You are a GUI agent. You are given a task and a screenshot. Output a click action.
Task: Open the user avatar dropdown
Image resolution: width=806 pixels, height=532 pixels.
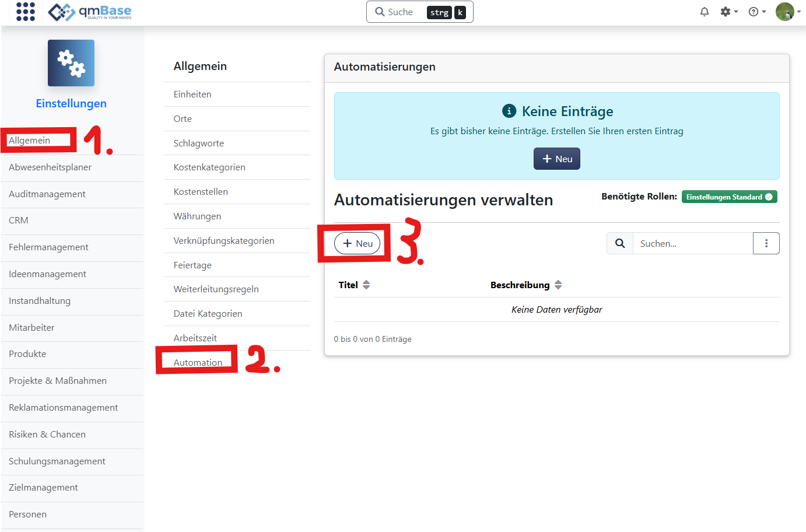click(x=786, y=11)
